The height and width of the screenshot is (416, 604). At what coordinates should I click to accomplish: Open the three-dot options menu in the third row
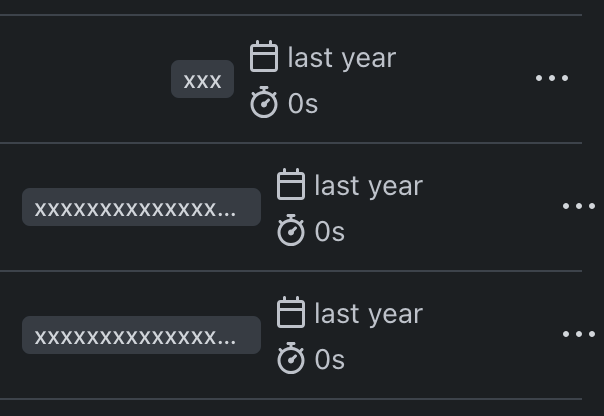click(578, 334)
